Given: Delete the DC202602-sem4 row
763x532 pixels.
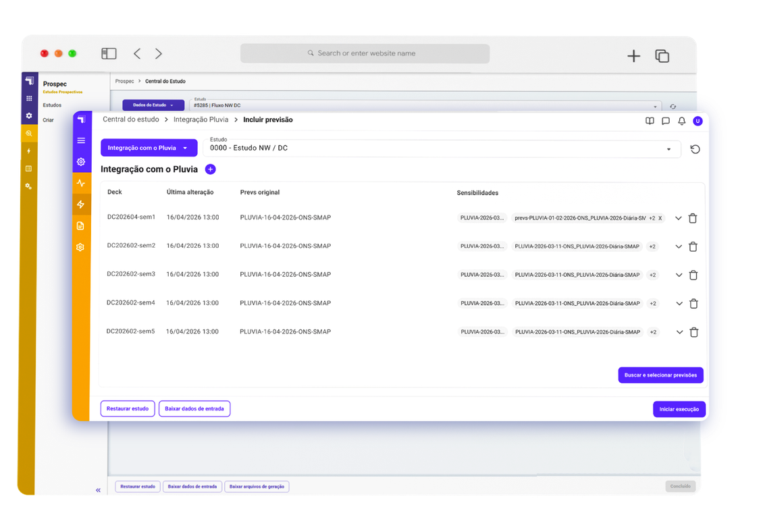Looking at the screenshot, I should click(694, 304).
